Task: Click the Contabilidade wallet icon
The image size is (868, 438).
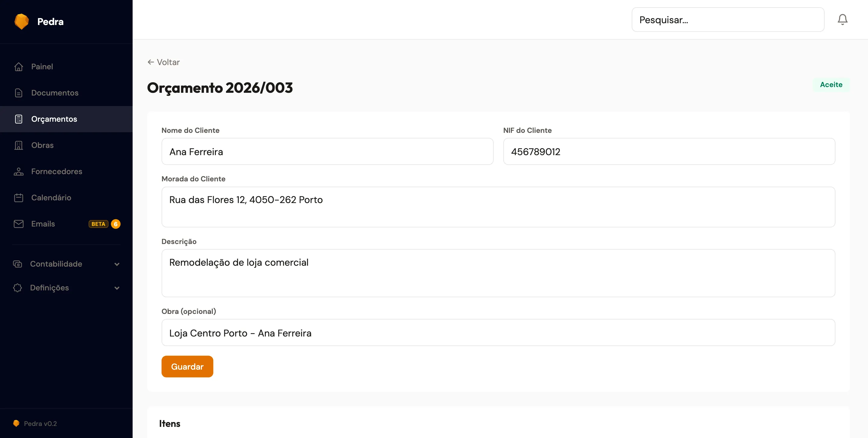Action: tap(17, 264)
